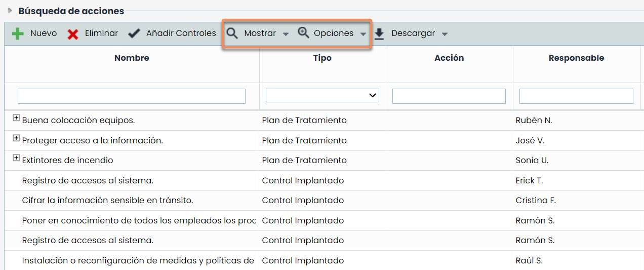
Task: Click the zoom-plus icon beside Opciones
Action: [x=303, y=33]
